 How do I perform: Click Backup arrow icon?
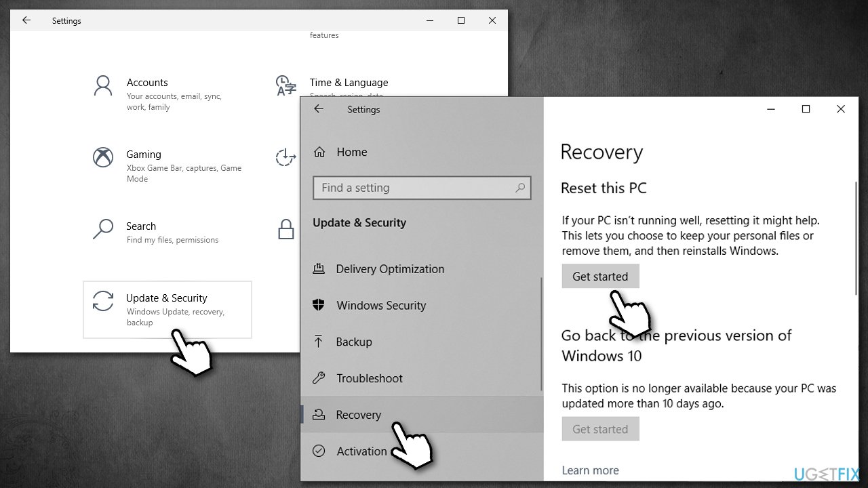coord(319,342)
